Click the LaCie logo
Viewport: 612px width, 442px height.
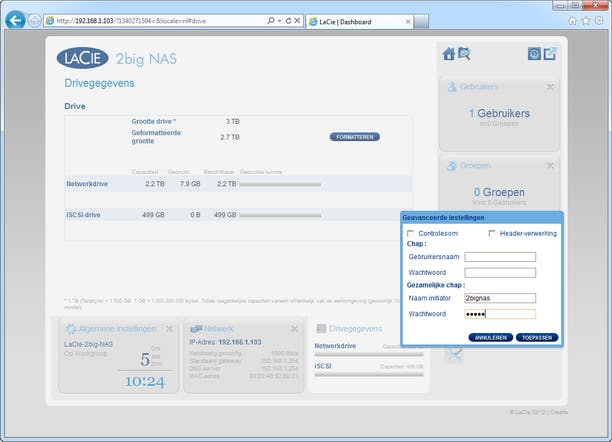coord(83,58)
